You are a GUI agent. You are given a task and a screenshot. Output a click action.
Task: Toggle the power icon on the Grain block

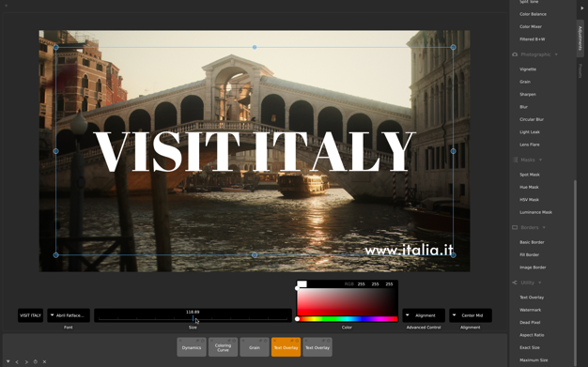(x=266, y=341)
